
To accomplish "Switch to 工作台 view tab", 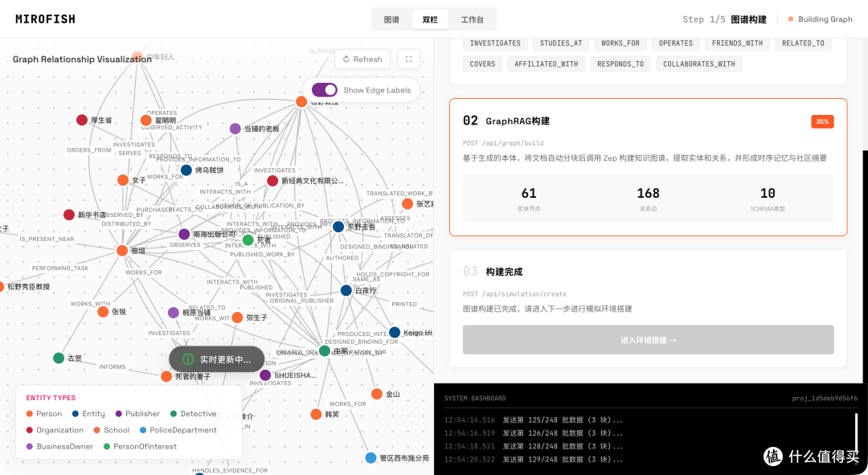I will coord(473,19).
